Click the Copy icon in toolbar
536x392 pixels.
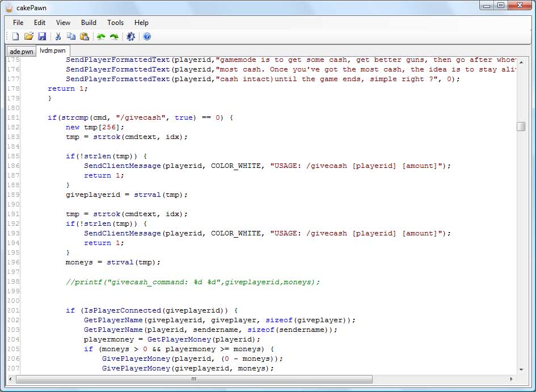click(x=71, y=37)
